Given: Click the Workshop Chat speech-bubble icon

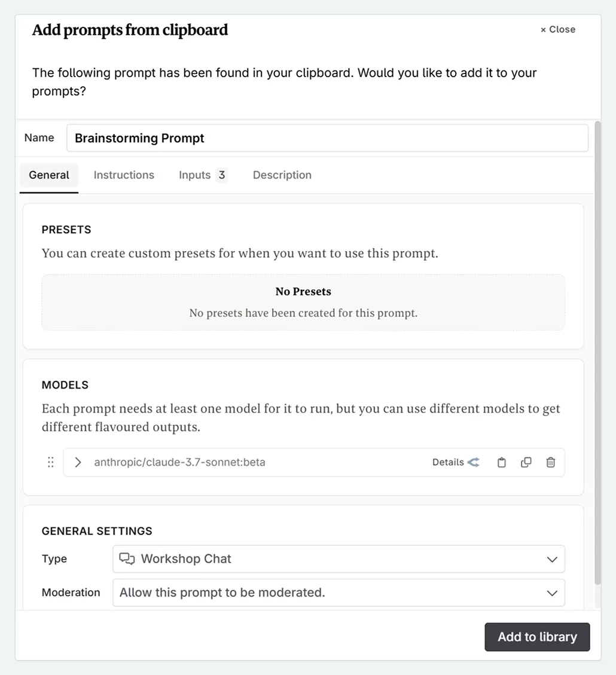Looking at the screenshot, I should pyautogui.click(x=127, y=558).
